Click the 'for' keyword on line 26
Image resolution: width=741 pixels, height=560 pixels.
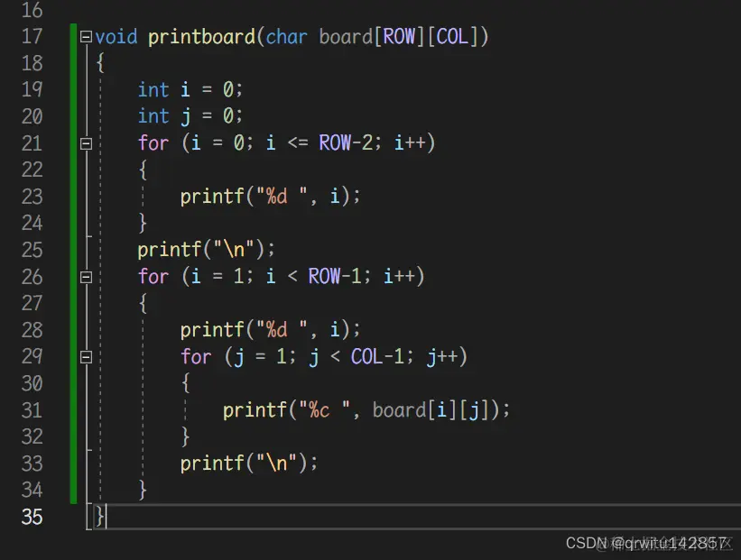[153, 277]
